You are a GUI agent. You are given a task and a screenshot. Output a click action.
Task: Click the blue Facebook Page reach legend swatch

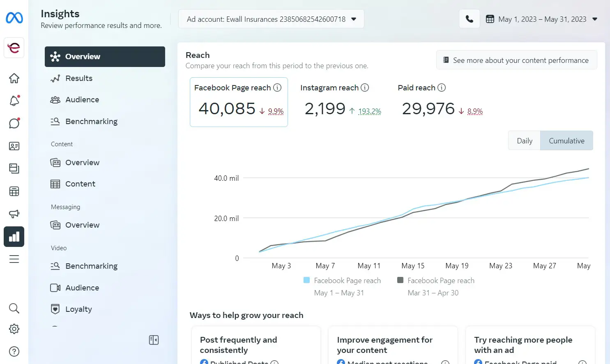[x=306, y=280]
